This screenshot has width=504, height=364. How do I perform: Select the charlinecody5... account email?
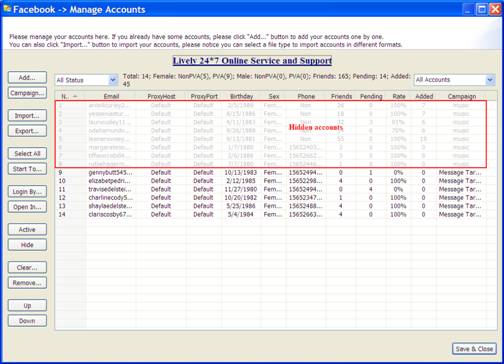tap(110, 198)
